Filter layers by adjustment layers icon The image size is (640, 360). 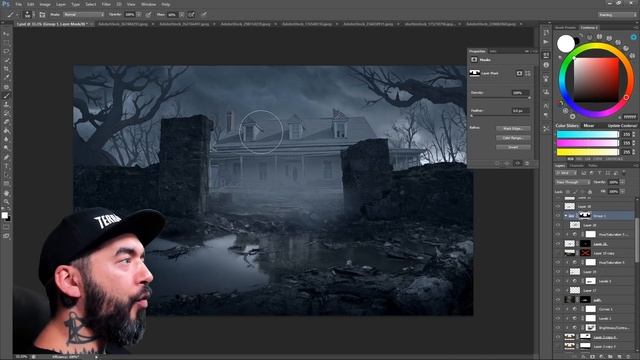pos(592,173)
